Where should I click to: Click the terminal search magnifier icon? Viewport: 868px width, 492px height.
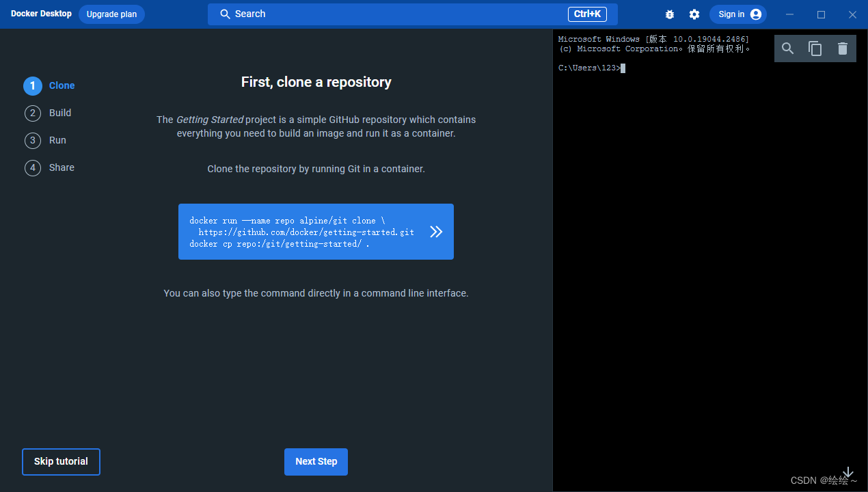788,49
